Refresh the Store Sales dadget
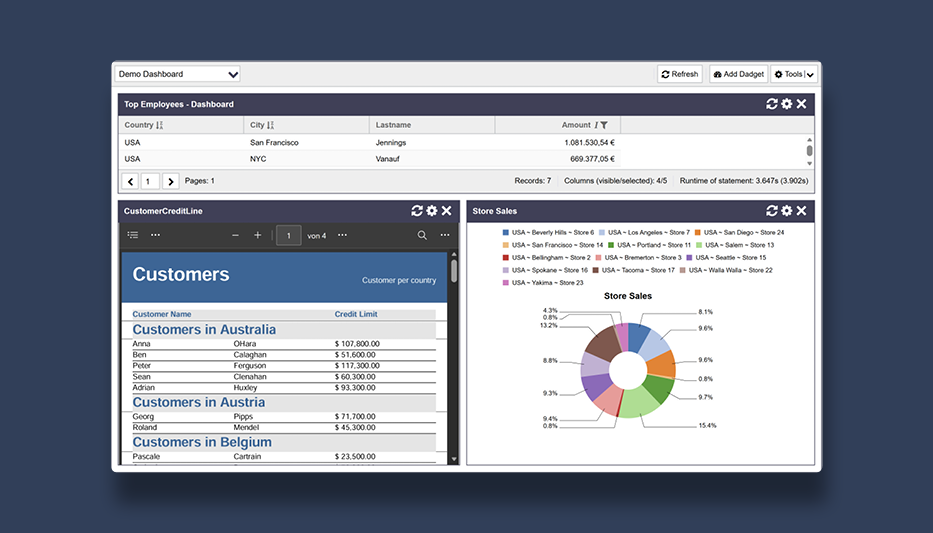 (772, 211)
